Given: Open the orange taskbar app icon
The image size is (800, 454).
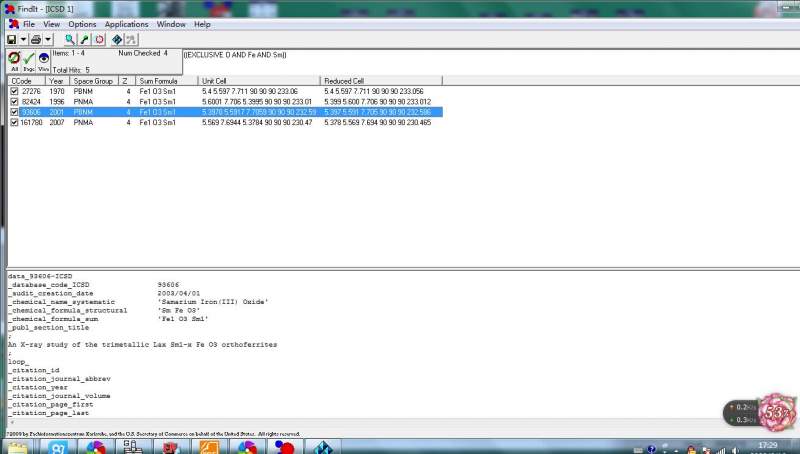Looking at the screenshot, I should (x=209, y=447).
